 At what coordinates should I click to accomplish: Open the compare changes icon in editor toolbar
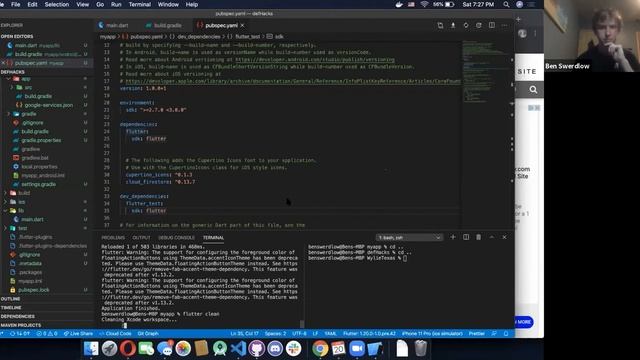coord(440,25)
